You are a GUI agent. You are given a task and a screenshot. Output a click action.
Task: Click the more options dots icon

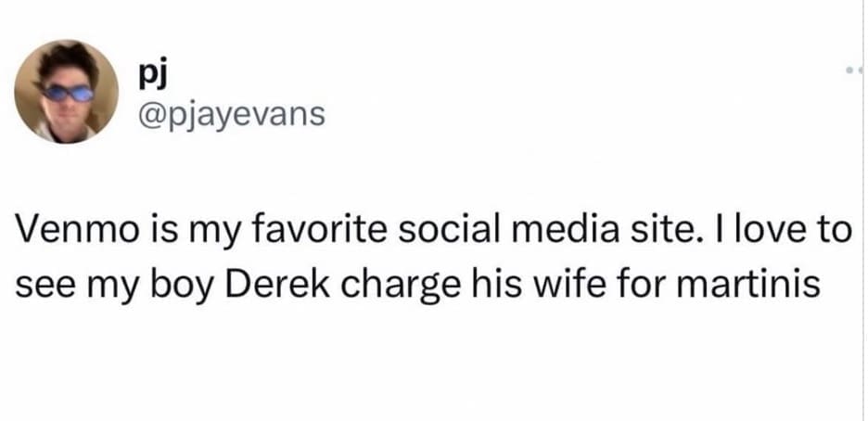(x=855, y=71)
